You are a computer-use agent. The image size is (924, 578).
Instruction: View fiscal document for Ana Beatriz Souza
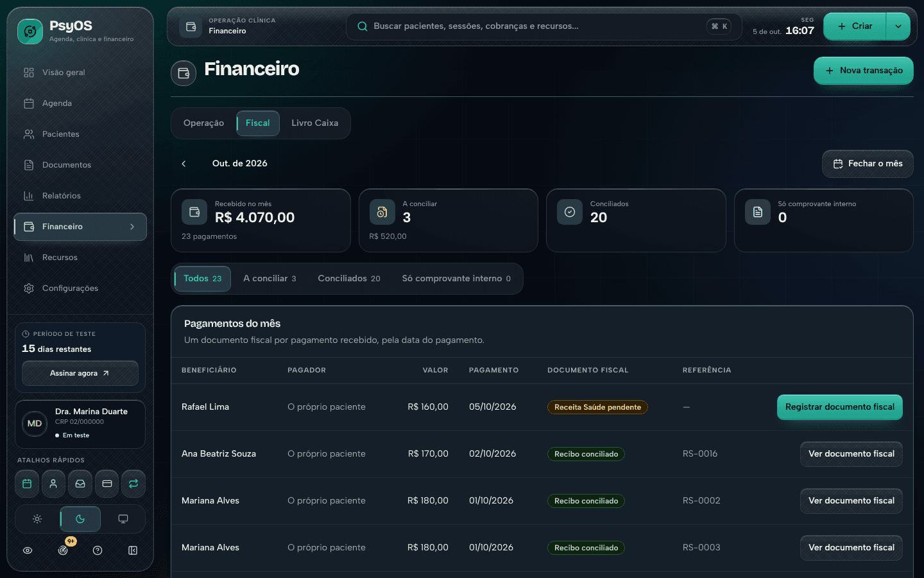coord(851,454)
